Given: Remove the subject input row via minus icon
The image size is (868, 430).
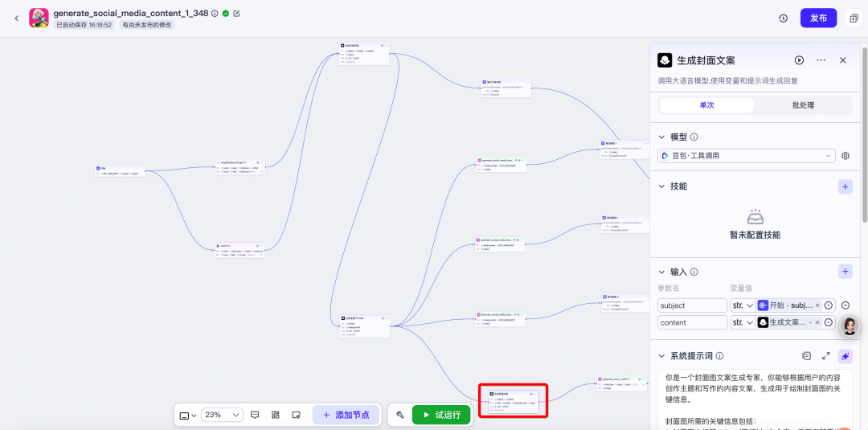Looking at the screenshot, I should [x=845, y=305].
